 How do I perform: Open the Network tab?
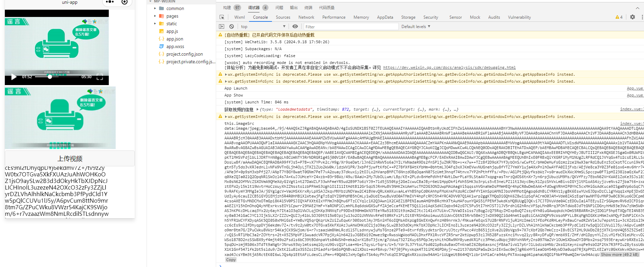[x=306, y=17]
